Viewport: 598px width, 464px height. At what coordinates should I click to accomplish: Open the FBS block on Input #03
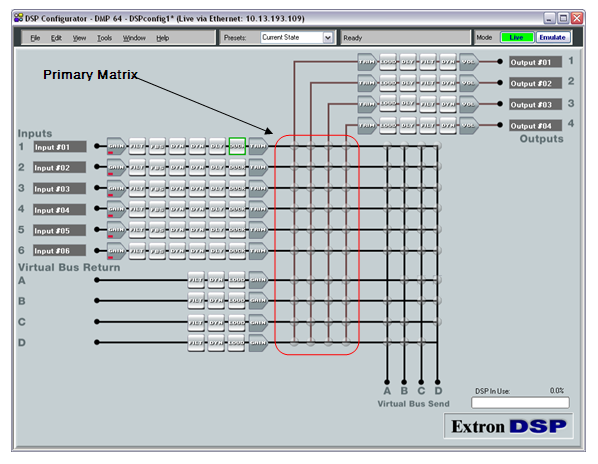pyautogui.click(x=157, y=188)
